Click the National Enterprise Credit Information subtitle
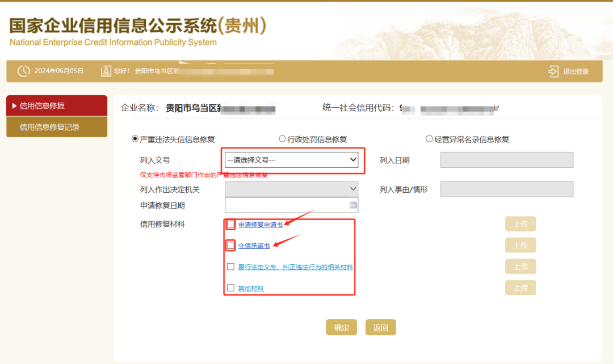The image size is (613, 364). [x=113, y=42]
